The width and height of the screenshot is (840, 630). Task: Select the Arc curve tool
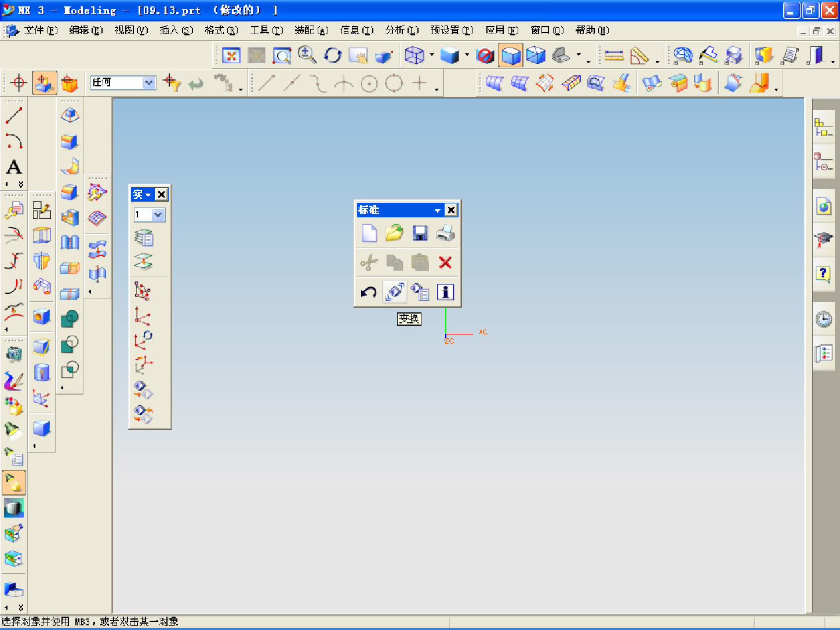pos(14,141)
